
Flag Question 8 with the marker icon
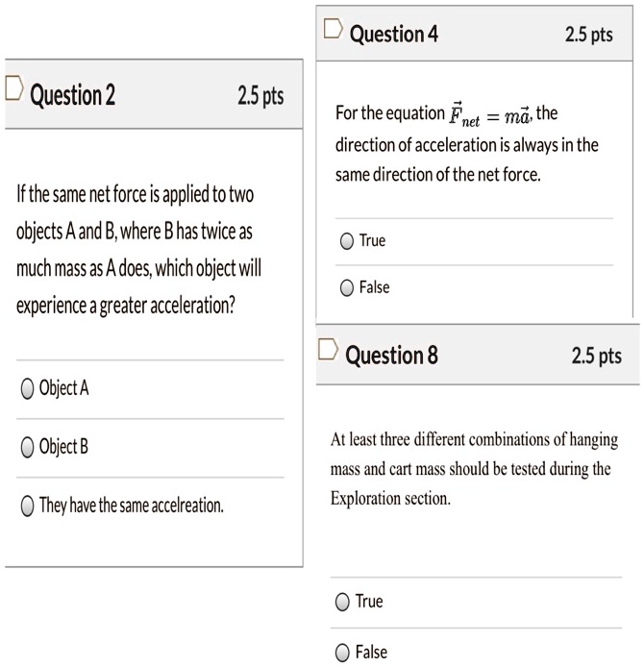328,352
